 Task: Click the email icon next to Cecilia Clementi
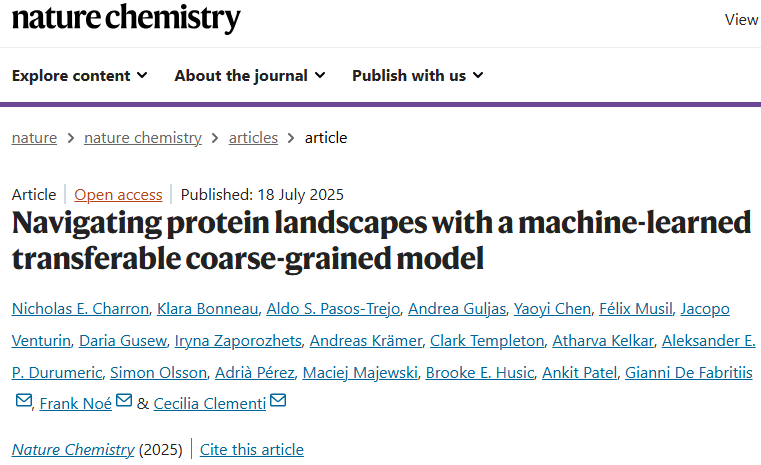tap(278, 400)
